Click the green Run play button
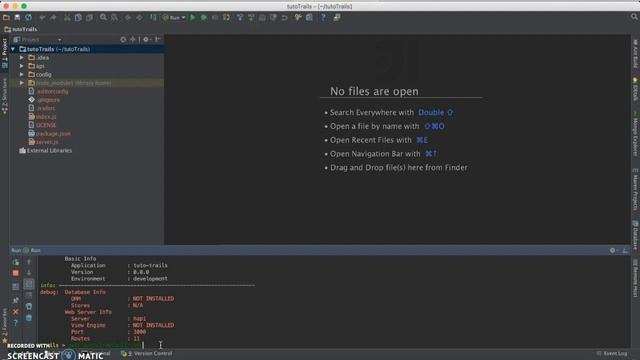This screenshot has height=360, width=640. (x=193, y=18)
